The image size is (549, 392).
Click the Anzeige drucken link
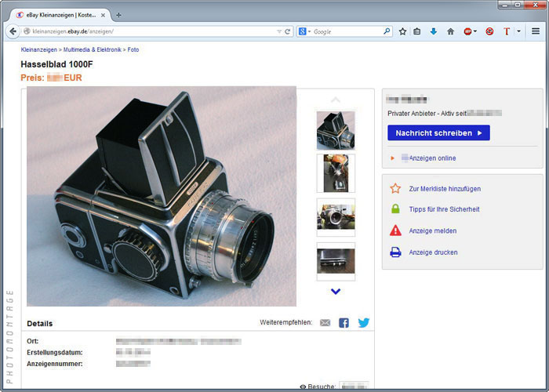[x=433, y=252]
